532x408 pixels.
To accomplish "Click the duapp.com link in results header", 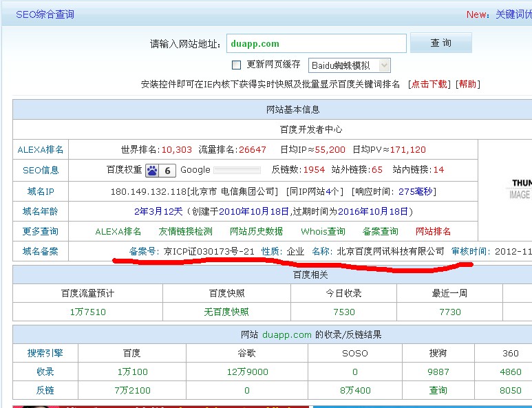I will click(x=287, y=335).
